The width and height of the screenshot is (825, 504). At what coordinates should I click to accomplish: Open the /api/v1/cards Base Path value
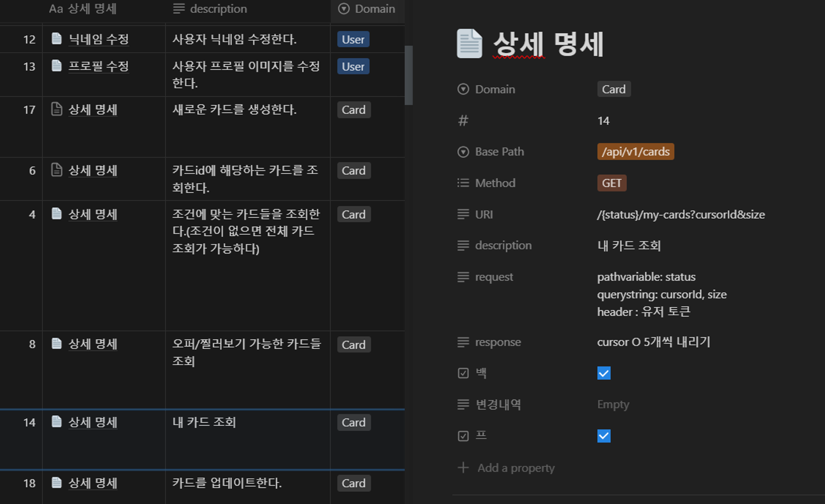click(636, 152)
